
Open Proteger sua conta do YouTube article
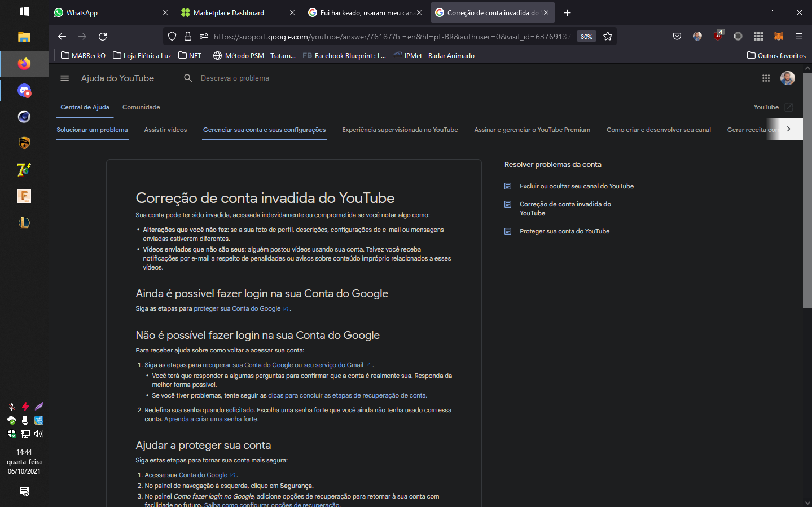564,231
